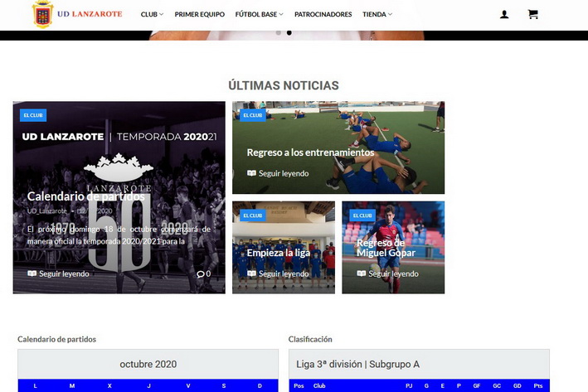The width and height of the screenshot is (588, 392).
Task: Select the first slider pagination dot
Action: point(279,32)
